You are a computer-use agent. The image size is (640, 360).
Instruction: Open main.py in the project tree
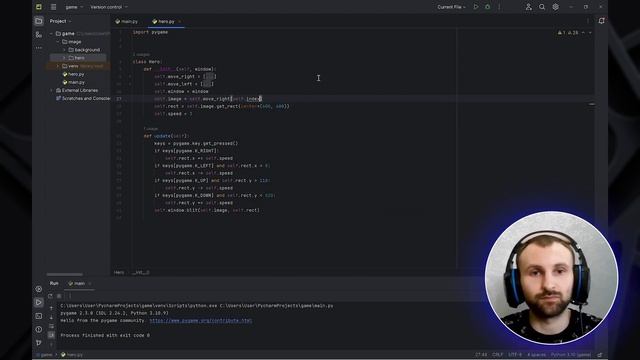[73, 82]
